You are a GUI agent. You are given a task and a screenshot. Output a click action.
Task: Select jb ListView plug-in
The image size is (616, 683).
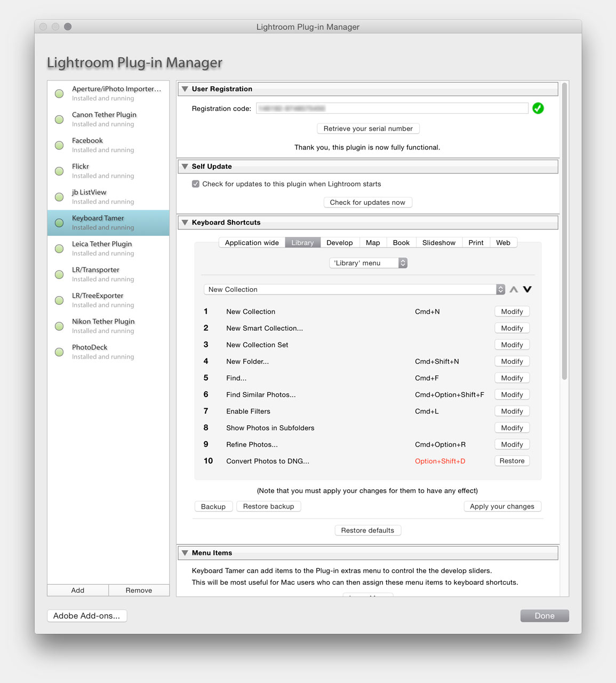[108, 197]
